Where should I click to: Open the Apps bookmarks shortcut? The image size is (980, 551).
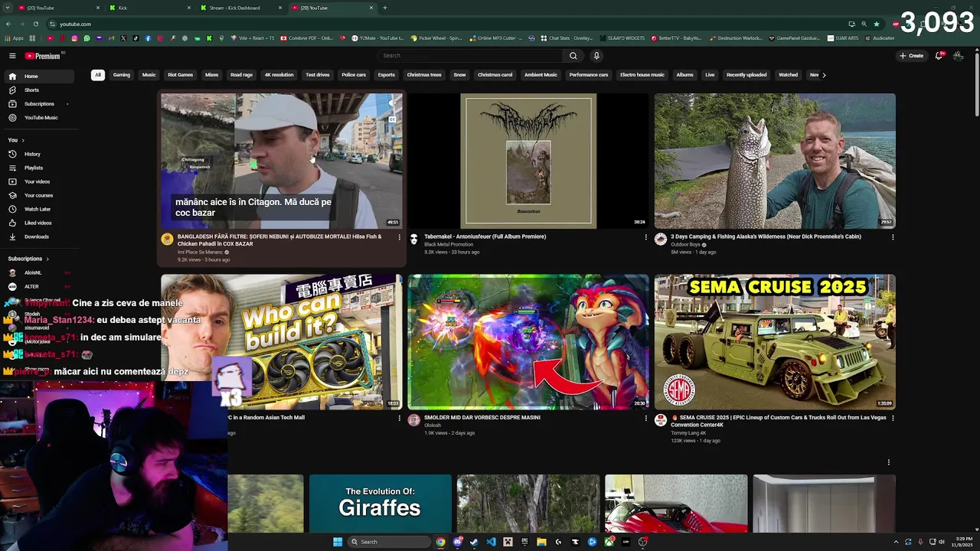coord(15,38)
